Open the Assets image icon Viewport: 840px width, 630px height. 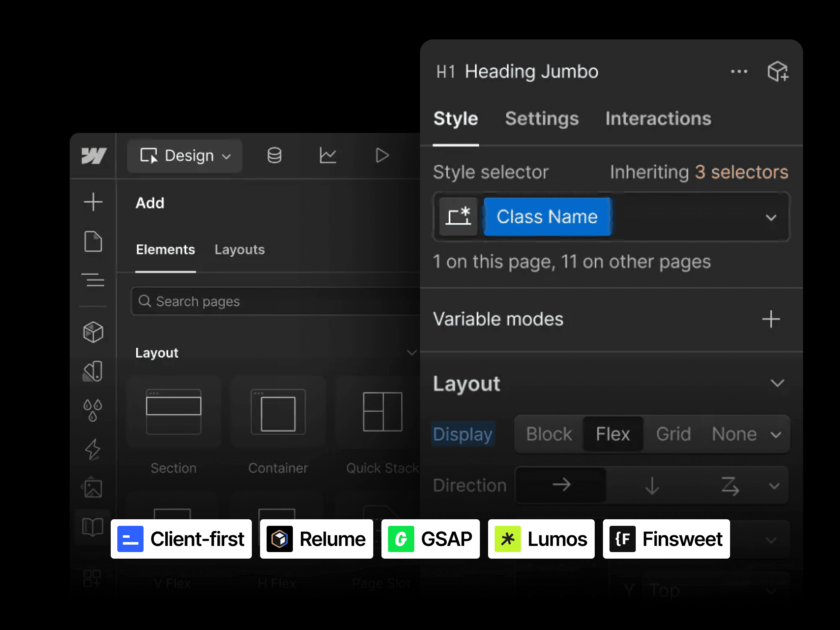click(93, 487)
